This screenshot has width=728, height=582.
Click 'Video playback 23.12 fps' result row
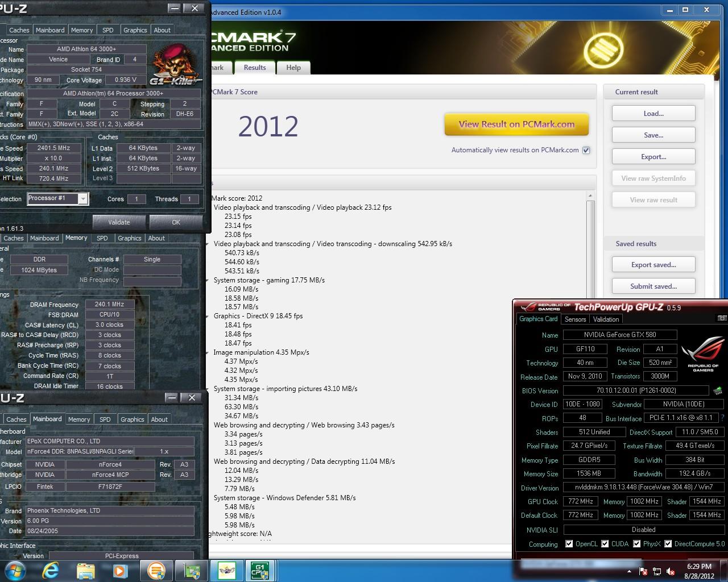(x=303, y=207)
